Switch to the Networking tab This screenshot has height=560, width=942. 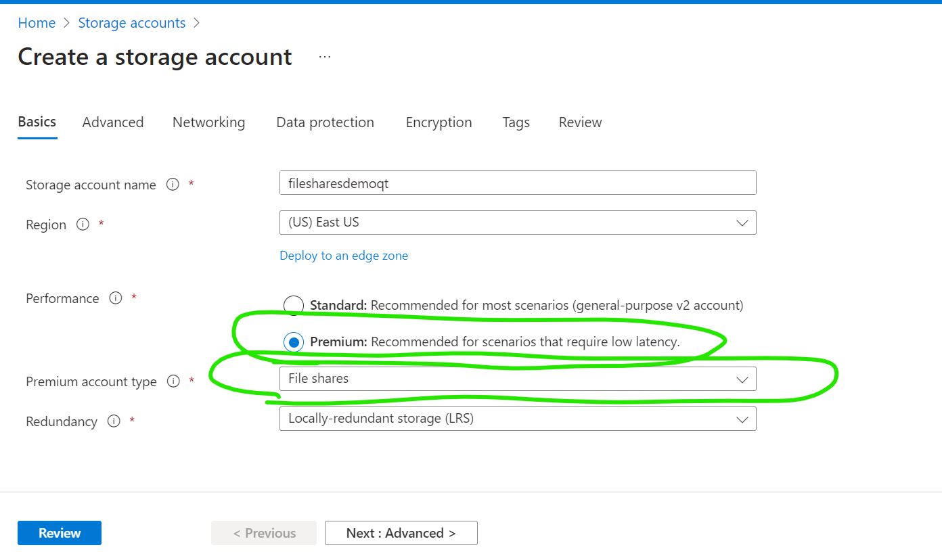tap(208, 122)
